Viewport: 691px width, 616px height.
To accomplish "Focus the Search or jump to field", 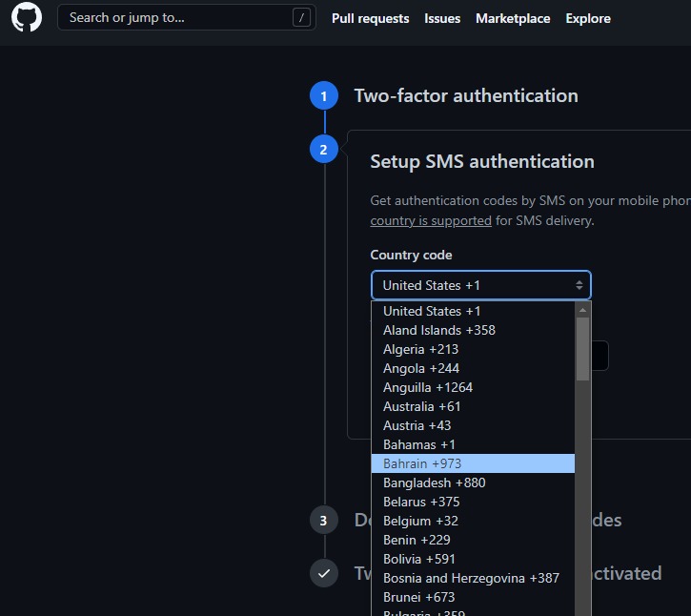I will [x=187, y=17].
